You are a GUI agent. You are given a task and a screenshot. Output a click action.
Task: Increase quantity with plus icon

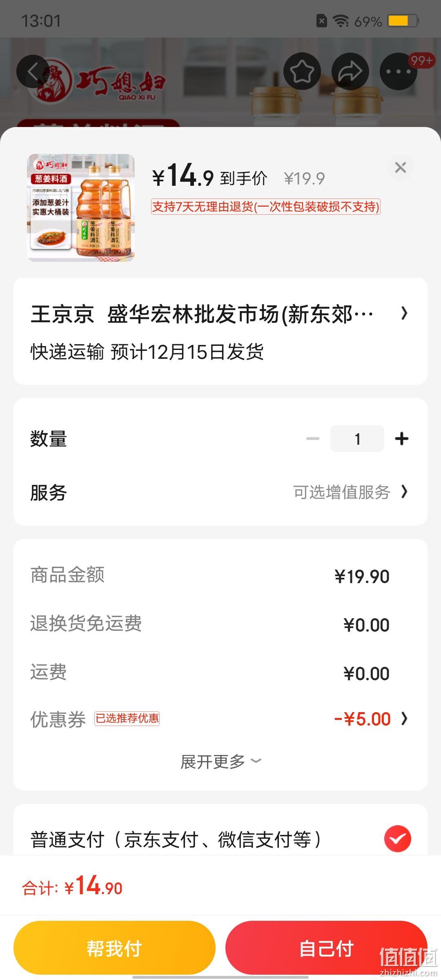402,439
